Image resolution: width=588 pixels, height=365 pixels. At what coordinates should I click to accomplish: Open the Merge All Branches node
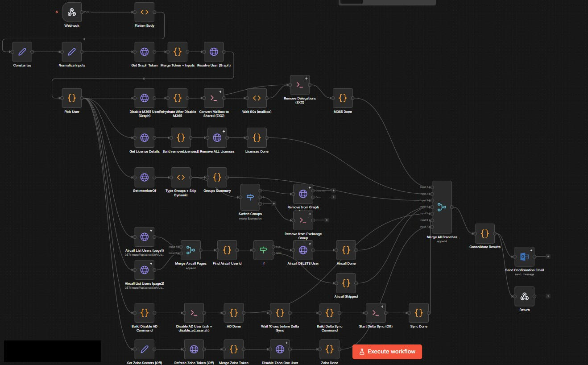coord(442,207)
